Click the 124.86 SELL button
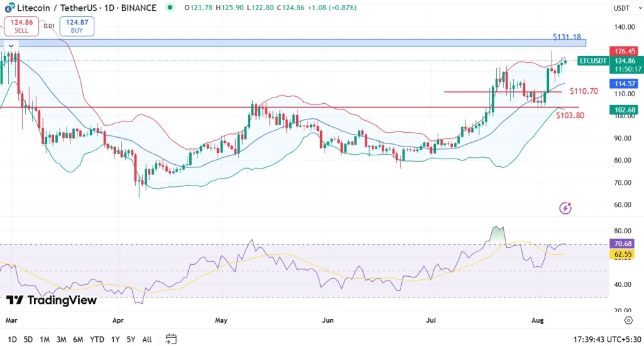The width and height of the screenshot is (644, 346). point(21,26)
